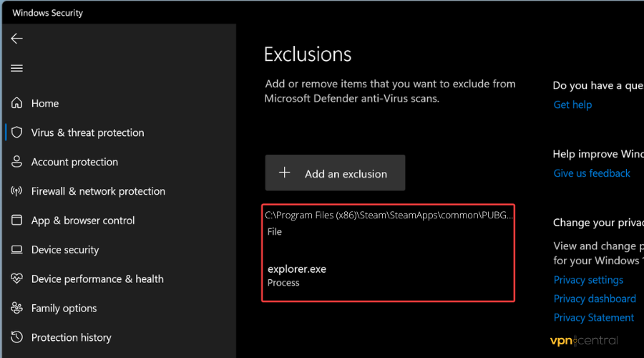Image resolution: width=644 pixels, height=358 pixels.
Task: Open Account protection in the sidebar
Action: click(x=74, y=162)
